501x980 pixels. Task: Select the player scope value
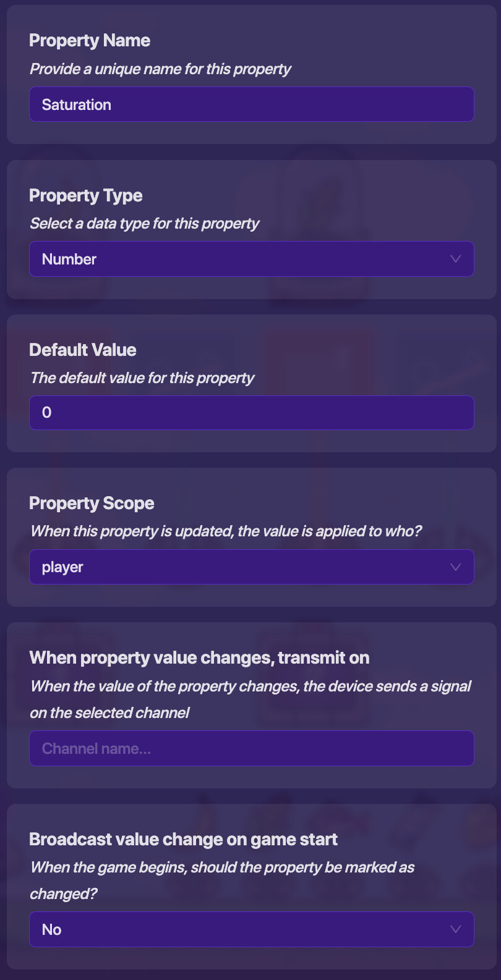[x=62, y=567]
